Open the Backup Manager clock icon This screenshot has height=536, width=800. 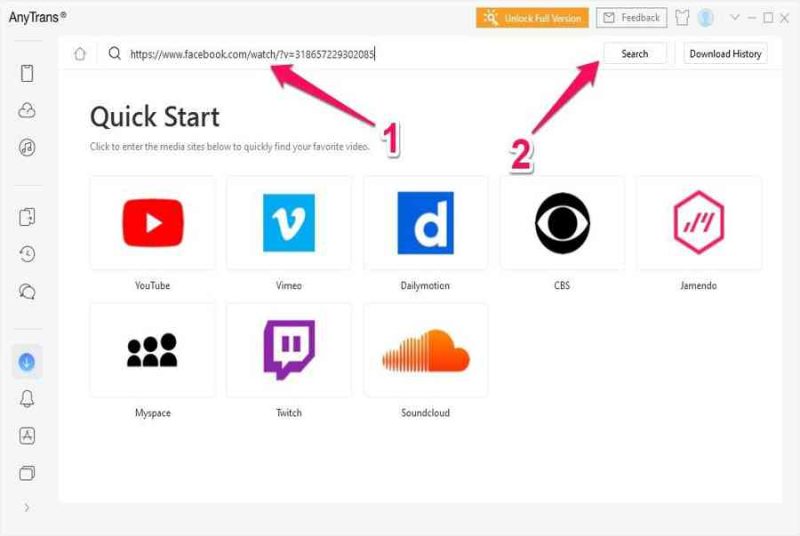(27, 254)
